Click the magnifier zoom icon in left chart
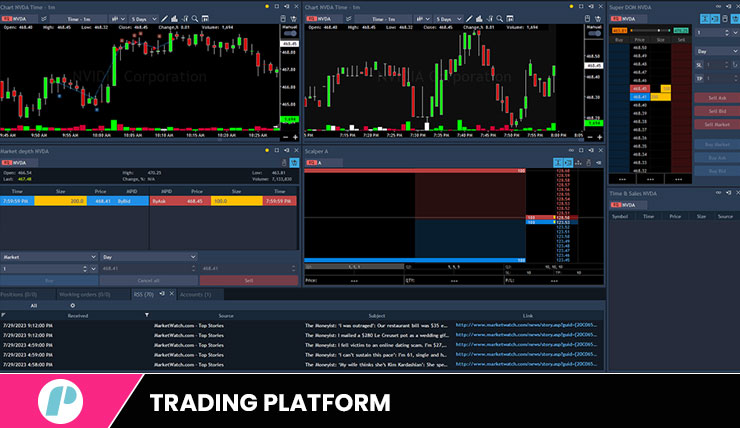Image resolution: width=740 pixels, height=428 pixels. 195,19
